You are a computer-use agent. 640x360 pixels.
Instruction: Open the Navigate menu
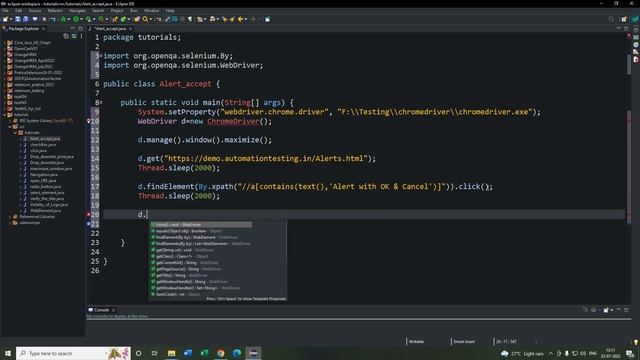77,11
